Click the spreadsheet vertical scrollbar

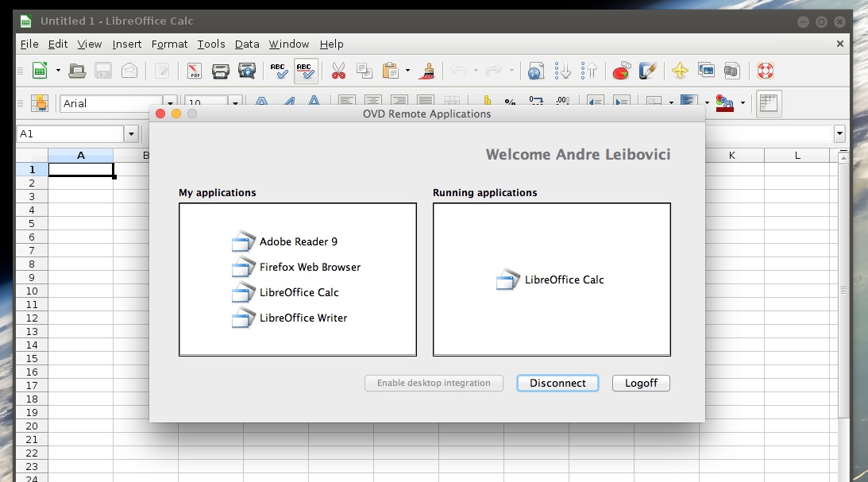tap(843, 290)
